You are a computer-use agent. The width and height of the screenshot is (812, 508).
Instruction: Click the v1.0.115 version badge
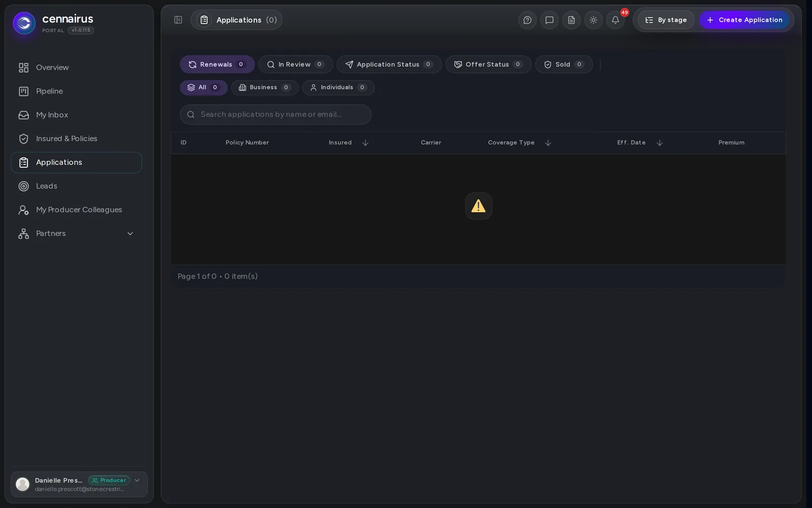point(81,30)
